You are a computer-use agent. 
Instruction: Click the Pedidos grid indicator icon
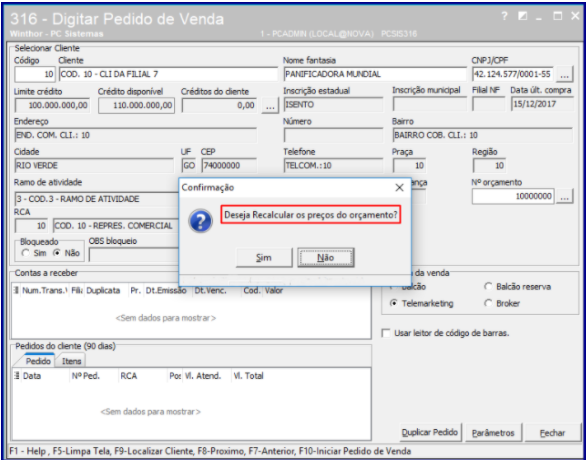pos(16,376)
